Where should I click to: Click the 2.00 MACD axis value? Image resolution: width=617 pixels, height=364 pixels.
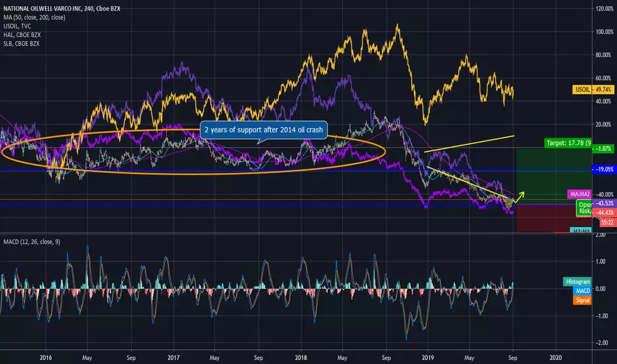[x=600, y=235]
